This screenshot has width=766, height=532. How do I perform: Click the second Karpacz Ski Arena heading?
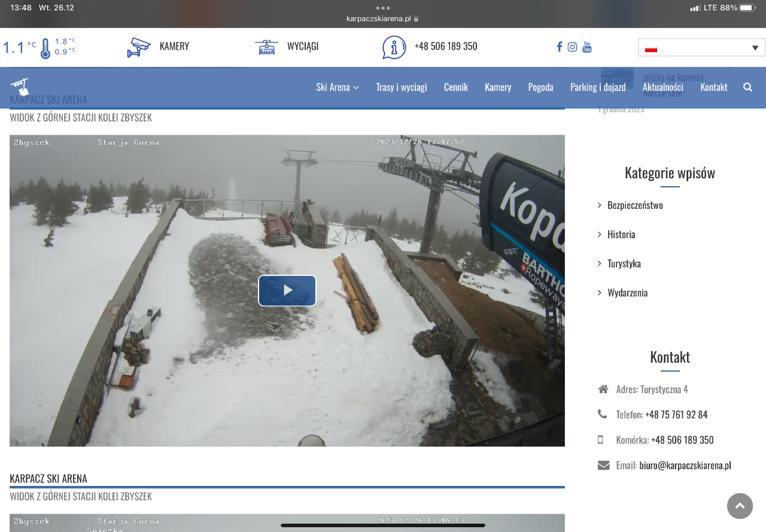(48, 479)
